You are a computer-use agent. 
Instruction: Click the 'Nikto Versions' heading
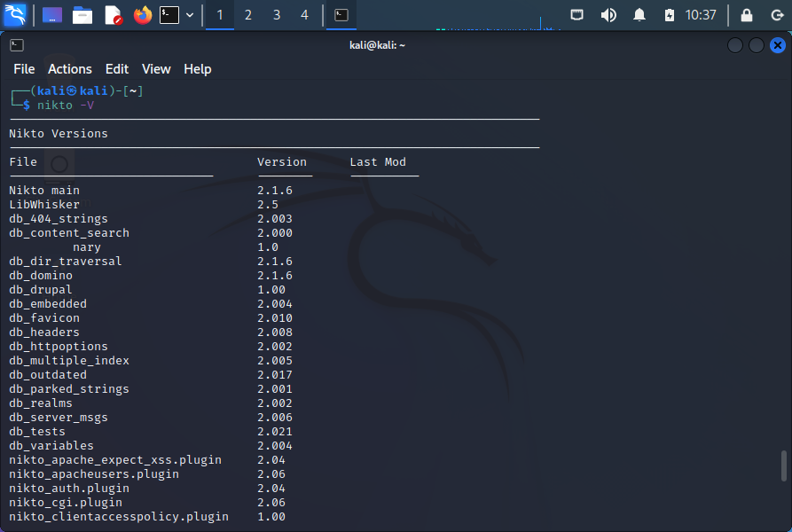[59, 134]
